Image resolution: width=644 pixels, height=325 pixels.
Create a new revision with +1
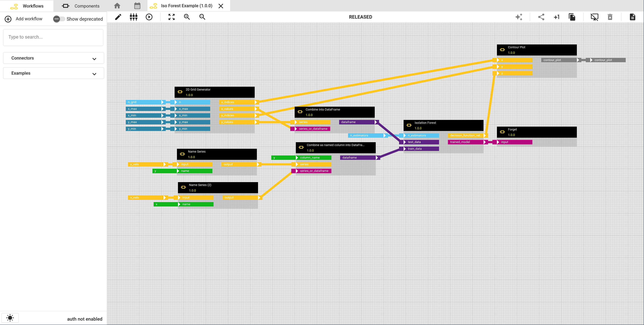tap(557, 17)
